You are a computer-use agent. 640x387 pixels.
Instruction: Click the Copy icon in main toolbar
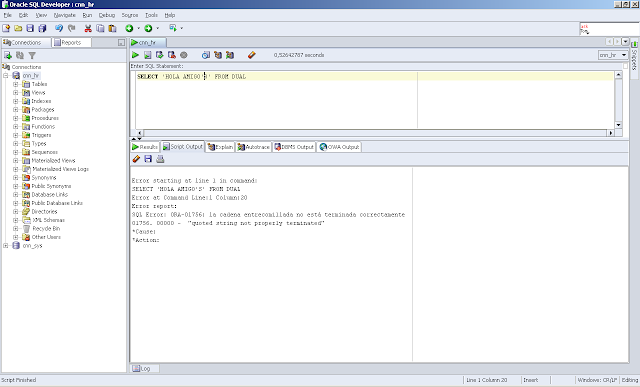click(100, 28)
